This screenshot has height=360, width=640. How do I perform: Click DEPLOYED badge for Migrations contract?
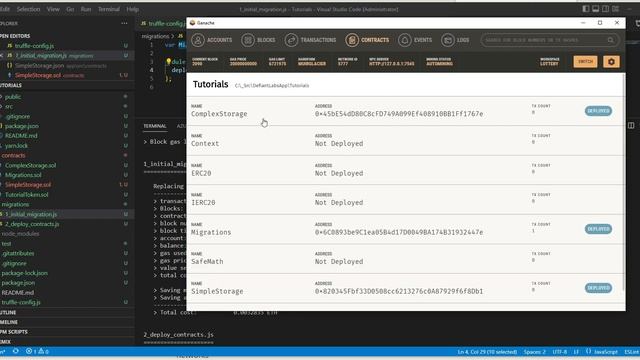tap(598, 229)
